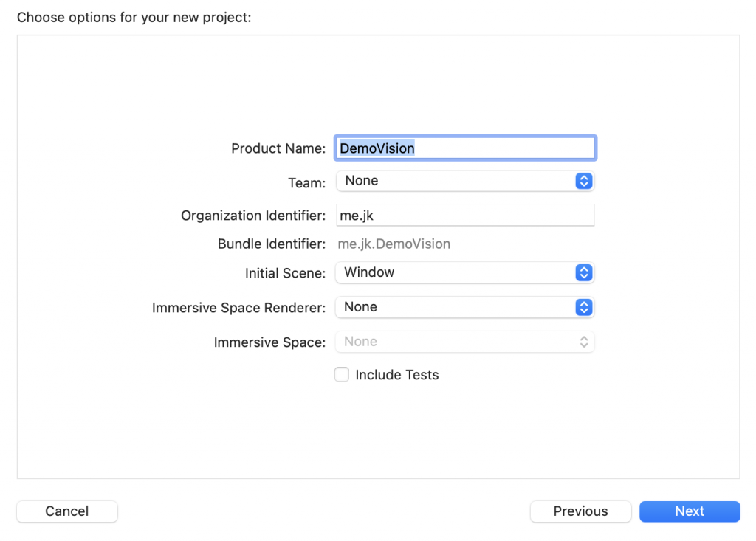Click the greyed chevron on the Immersive Space popup
The width and height of the screenshot is (756, 541).
(583, 342)
